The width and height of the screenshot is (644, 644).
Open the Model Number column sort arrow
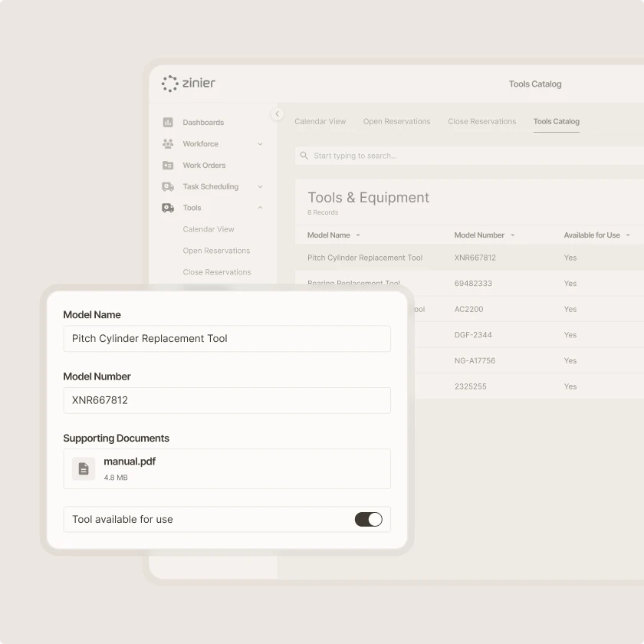(x=513, y=235)
